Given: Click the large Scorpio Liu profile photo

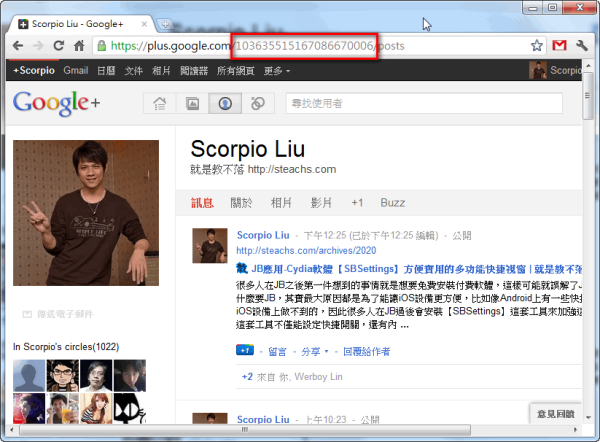Looking at the screenshot, I should [86, 213].
